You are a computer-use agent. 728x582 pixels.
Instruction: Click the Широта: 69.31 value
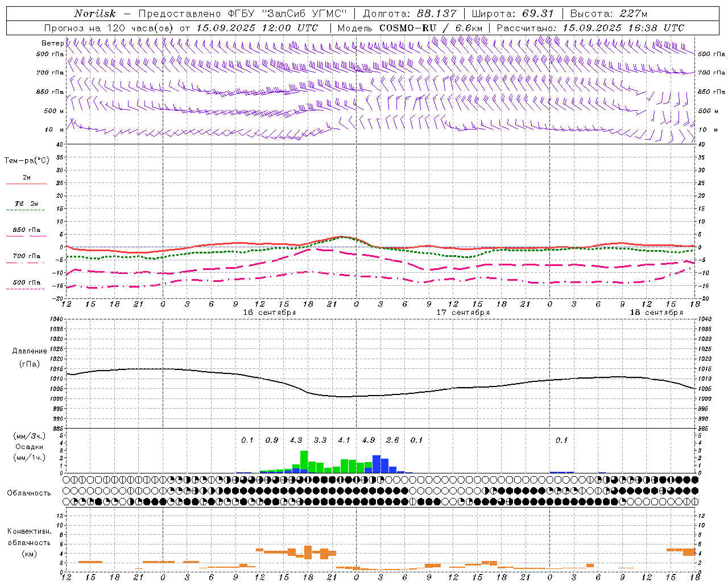(x=512, y=14)
